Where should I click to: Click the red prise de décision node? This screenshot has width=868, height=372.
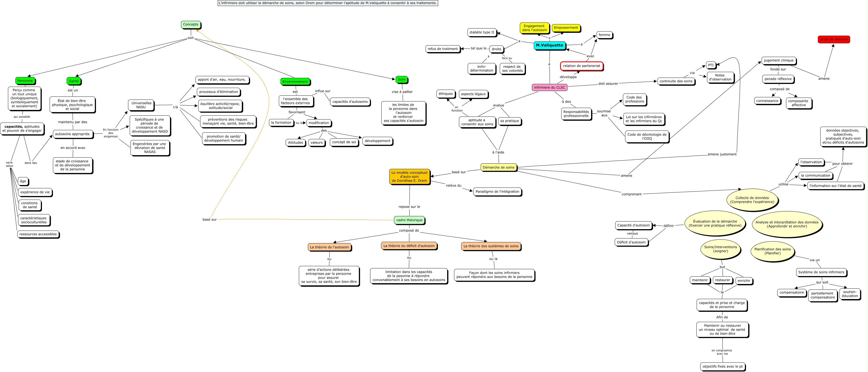coord(834,39)
